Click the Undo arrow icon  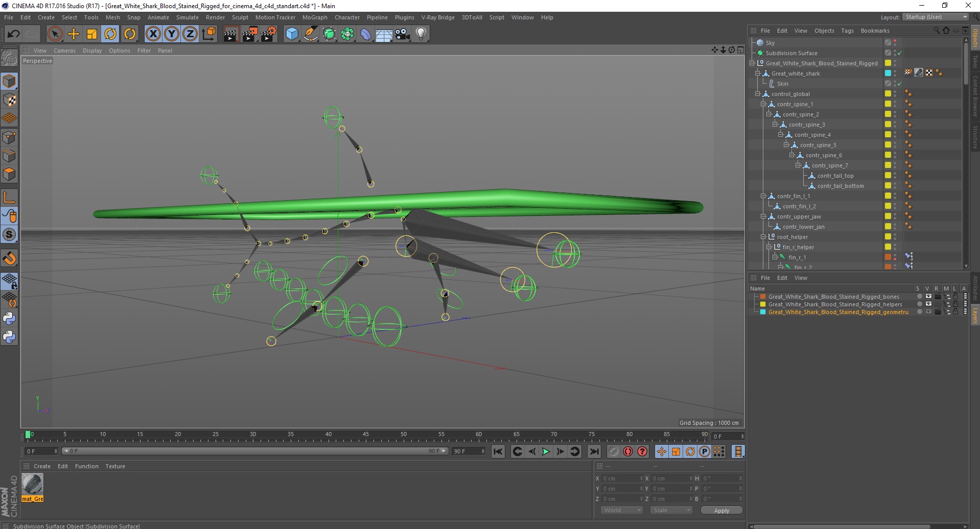[x=13, y=34]
